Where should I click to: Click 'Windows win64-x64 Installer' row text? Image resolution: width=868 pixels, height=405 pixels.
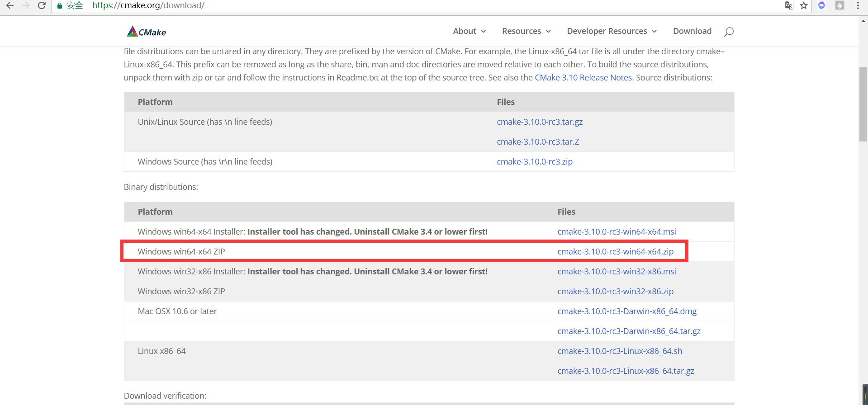(313, 232)
